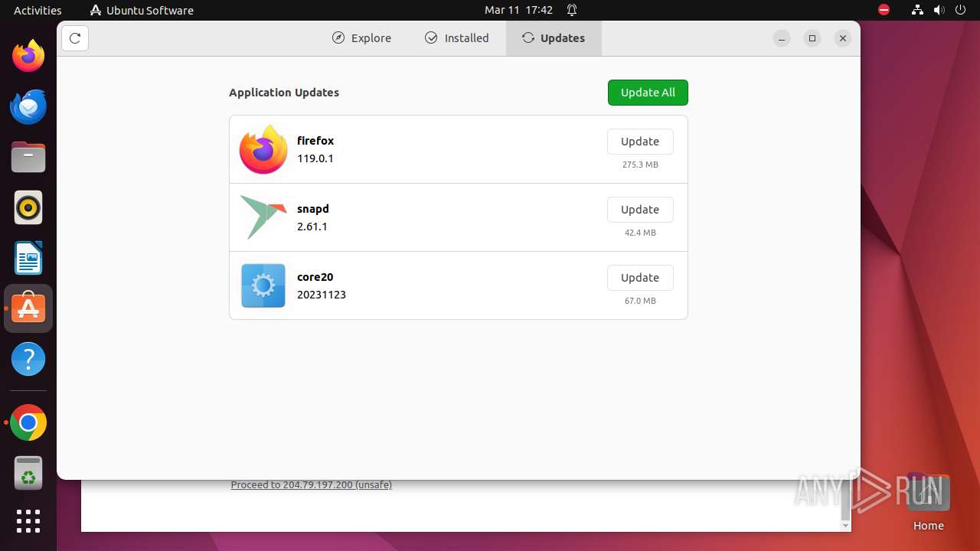Viewport: 980px width, 551px height.
Task: Maximize the Ubuntu Software window
Action: coord(812,38)
